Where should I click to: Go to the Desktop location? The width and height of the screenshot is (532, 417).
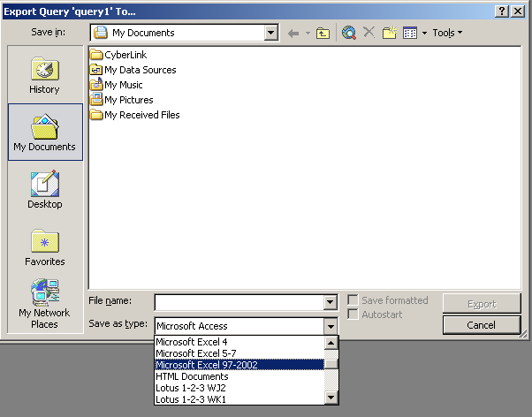tap(44, 190)
